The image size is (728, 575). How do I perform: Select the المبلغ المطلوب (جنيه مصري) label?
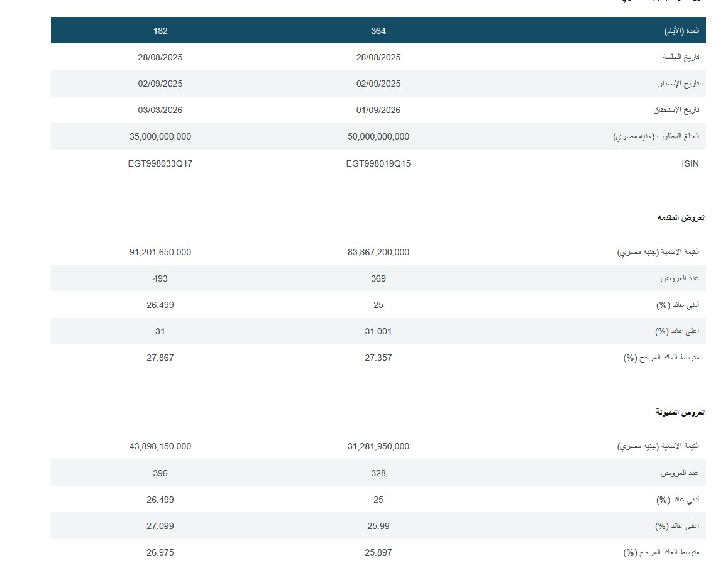click(656, 136)
